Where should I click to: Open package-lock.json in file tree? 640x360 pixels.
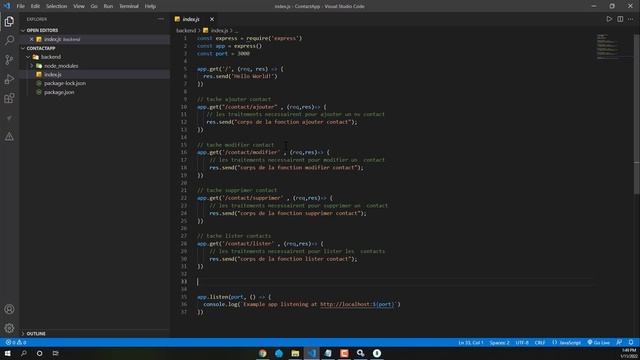(65, 83)
